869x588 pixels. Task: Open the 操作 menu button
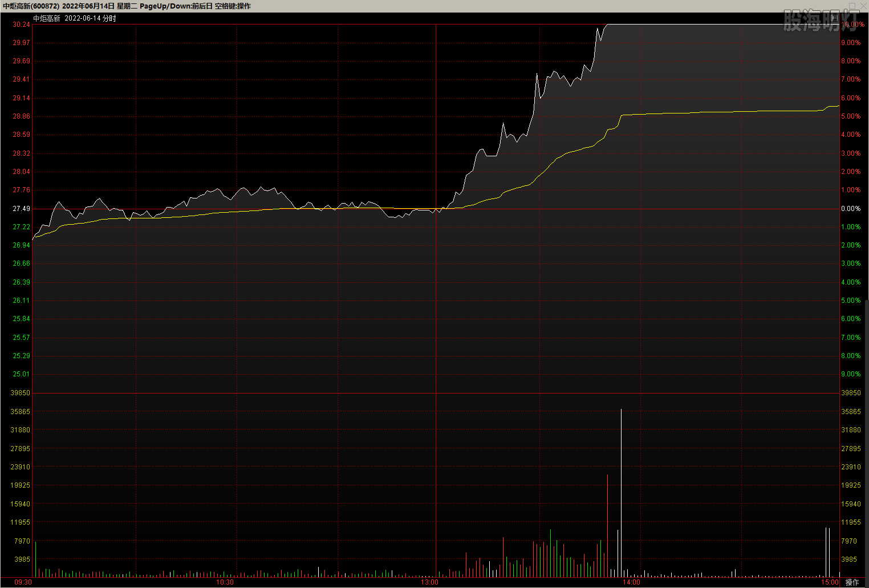coord(852,582)
